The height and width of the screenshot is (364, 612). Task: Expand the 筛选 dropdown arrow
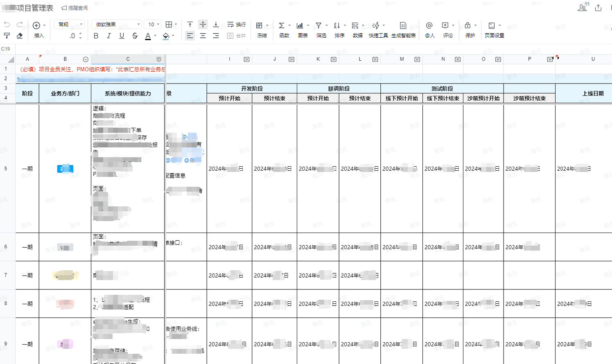pos(326,25)
